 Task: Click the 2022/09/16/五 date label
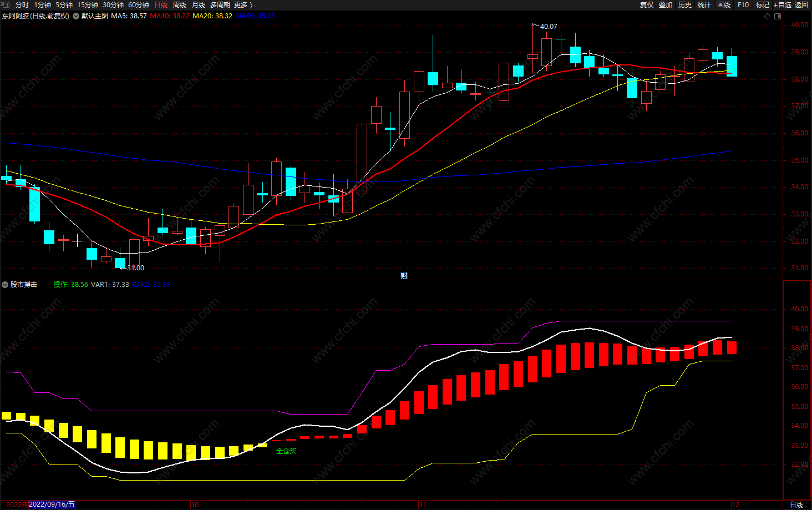(52, 504)
